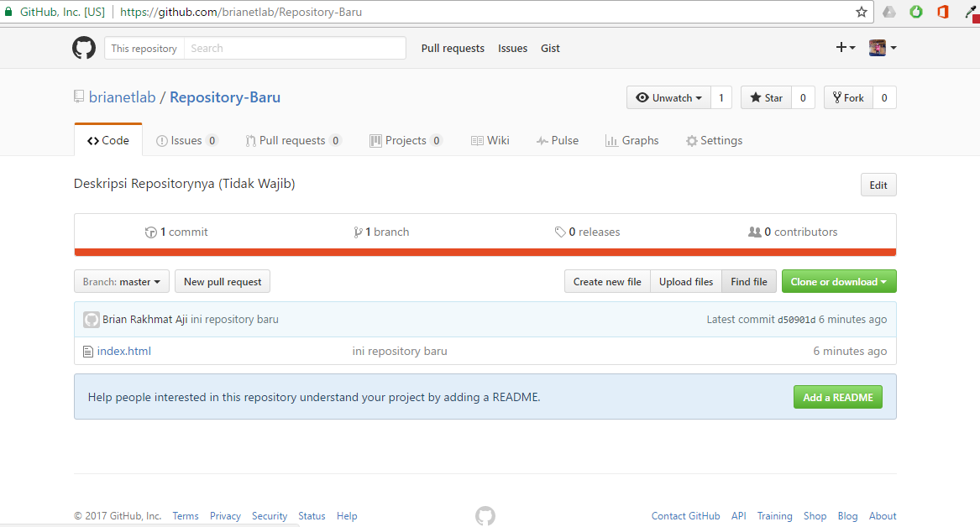This screenshot has height=527, width=980.
Task: Open the user avatar account menu
Action: pyautogui.click(x=883, y=48)
